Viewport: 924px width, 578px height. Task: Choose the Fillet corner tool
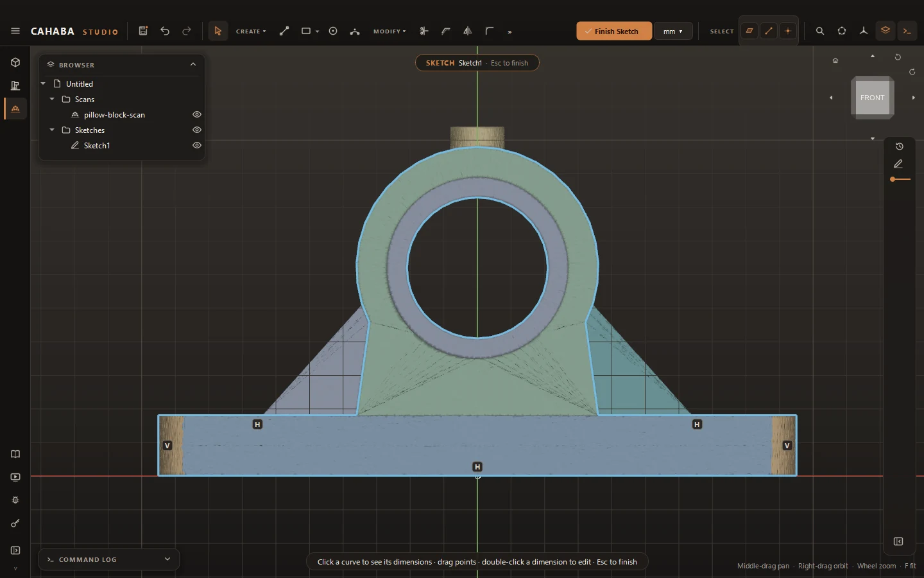490,31
